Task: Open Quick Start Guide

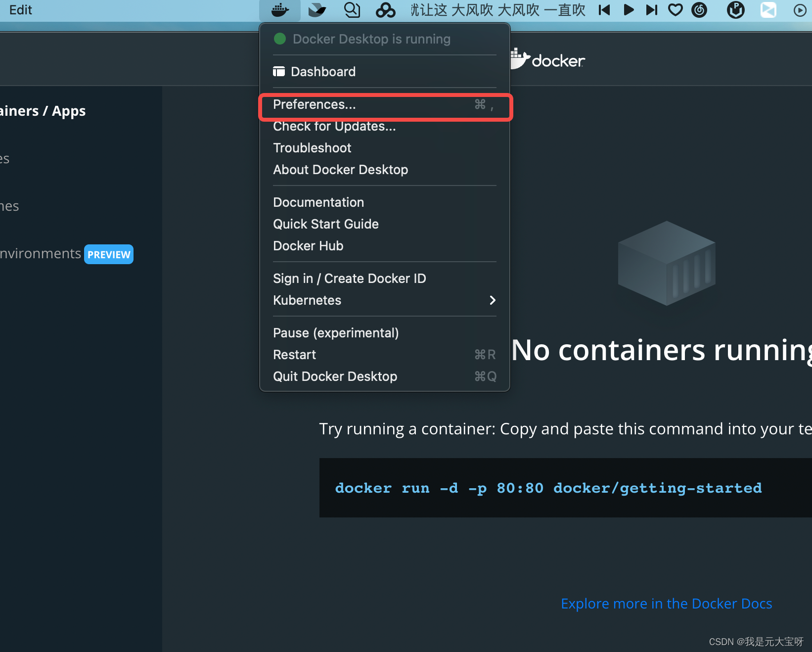Action: pos(384,224)
